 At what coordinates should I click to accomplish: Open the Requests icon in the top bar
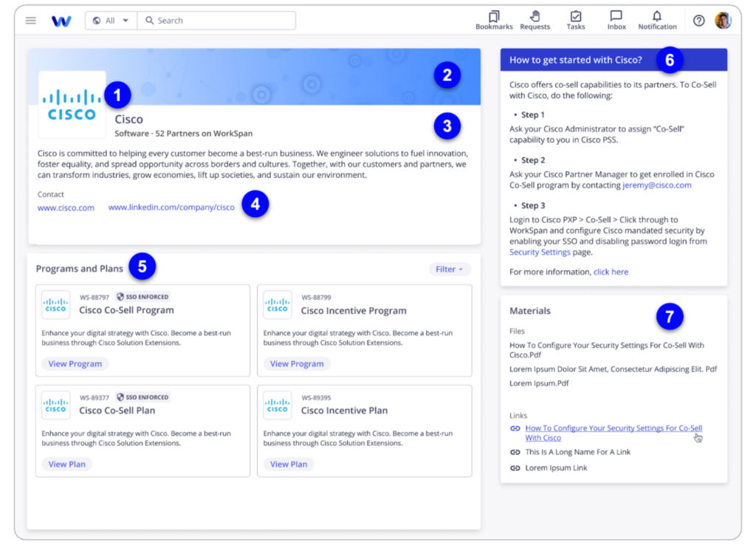[535, 20]
